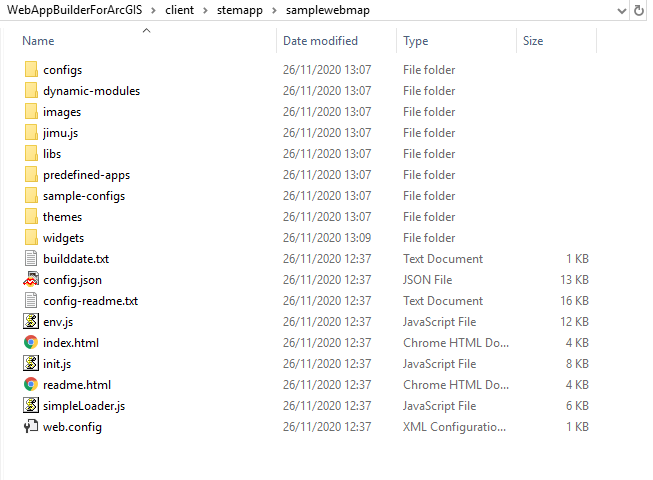
Task: Select the index.html file name
Action: (71, 343)
